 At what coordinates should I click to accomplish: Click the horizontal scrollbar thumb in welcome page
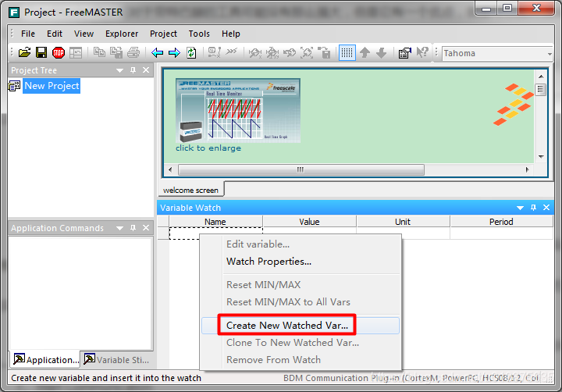coord(301,169)
